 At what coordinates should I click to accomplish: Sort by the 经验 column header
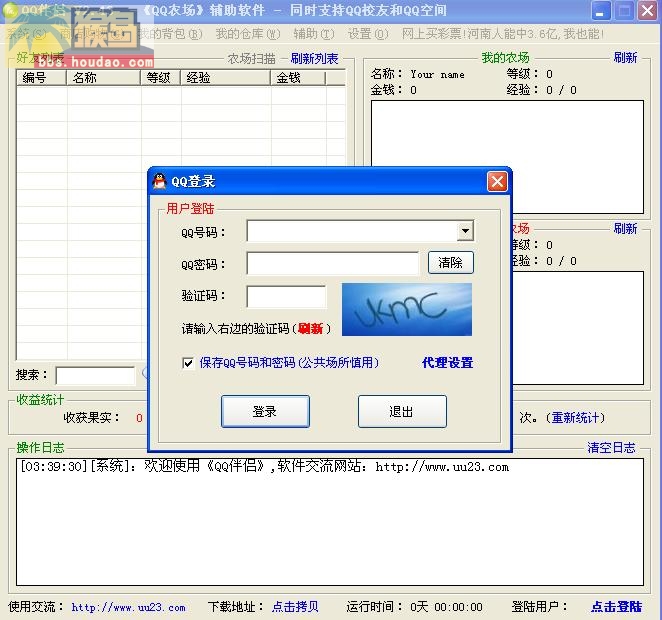pos(225,78)
